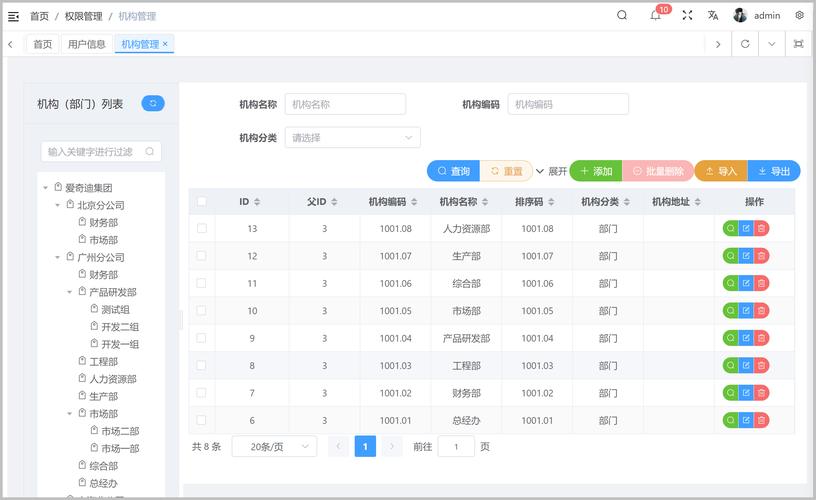This screenshot has height=500, width=816.
Task: View details of row 生产部
Action: click(x=730, y=256)
